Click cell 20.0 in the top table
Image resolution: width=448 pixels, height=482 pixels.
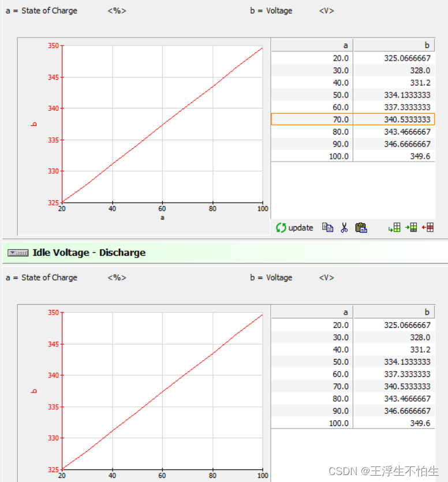[312, 58]
